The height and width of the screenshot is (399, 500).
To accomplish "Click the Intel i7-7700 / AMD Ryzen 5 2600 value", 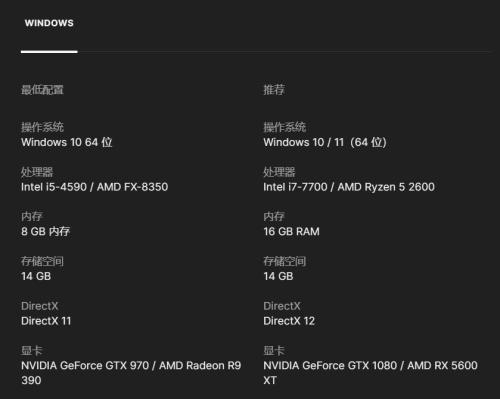I will pyautogui.click(x=349, y=187).
